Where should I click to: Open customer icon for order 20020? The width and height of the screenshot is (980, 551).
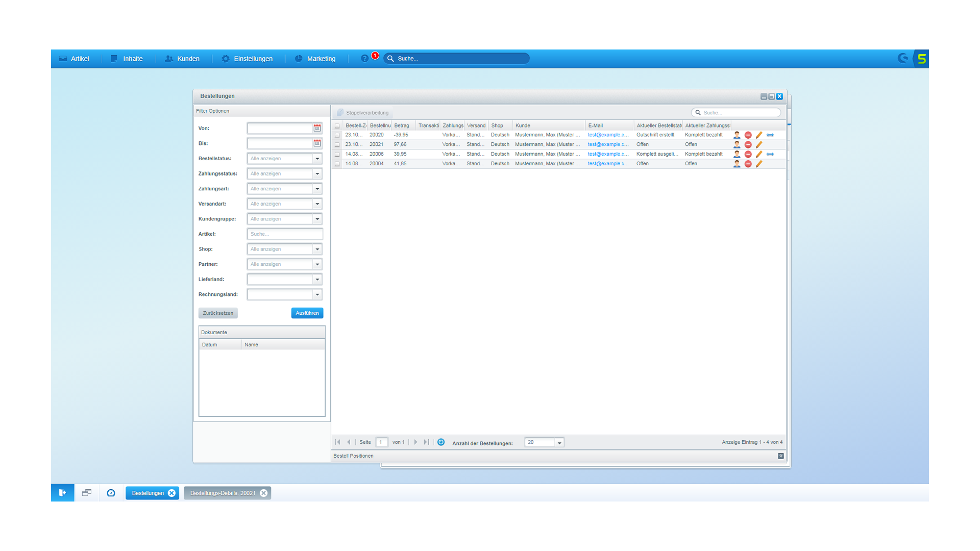click(x=737, y=135)
